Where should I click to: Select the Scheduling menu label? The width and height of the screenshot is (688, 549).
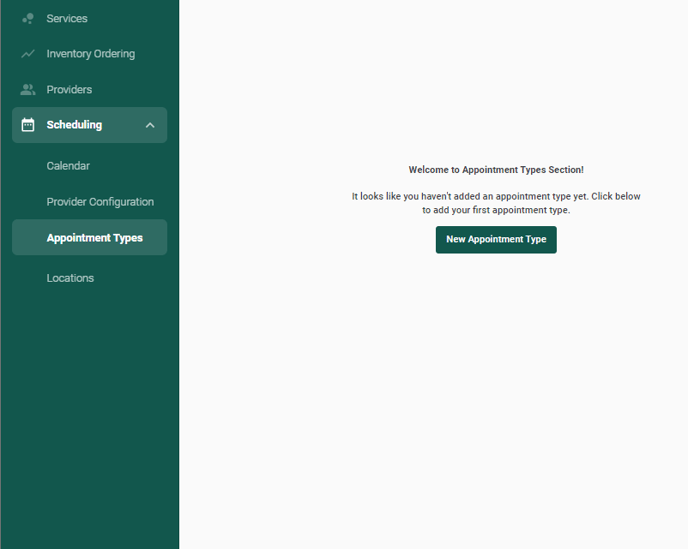tap(74, 125)
